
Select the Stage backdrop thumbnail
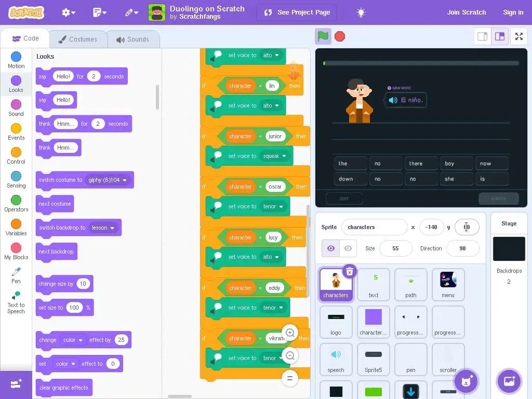[x=509, y=249]
